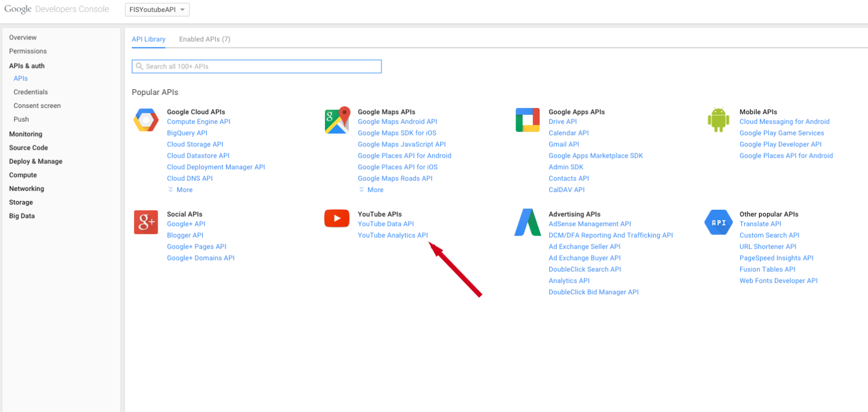Open the AdSense Management API link

(590, 224)
